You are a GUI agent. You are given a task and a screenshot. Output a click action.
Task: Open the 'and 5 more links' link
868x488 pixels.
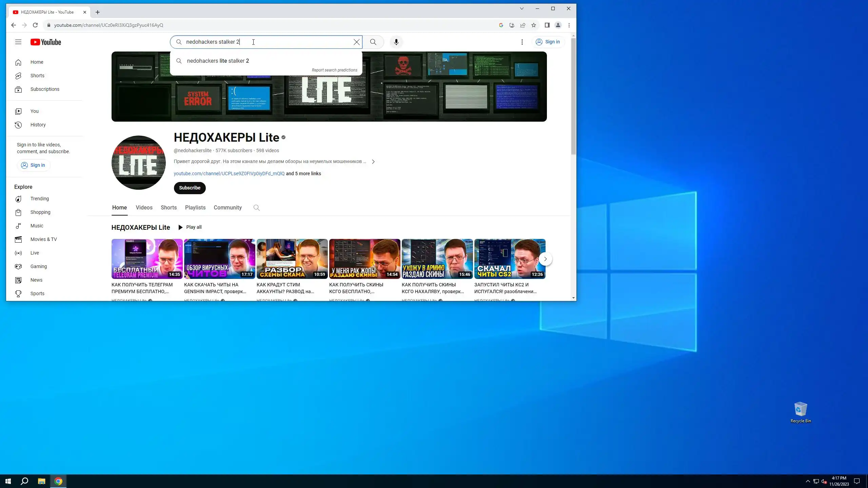click(303, 174)
